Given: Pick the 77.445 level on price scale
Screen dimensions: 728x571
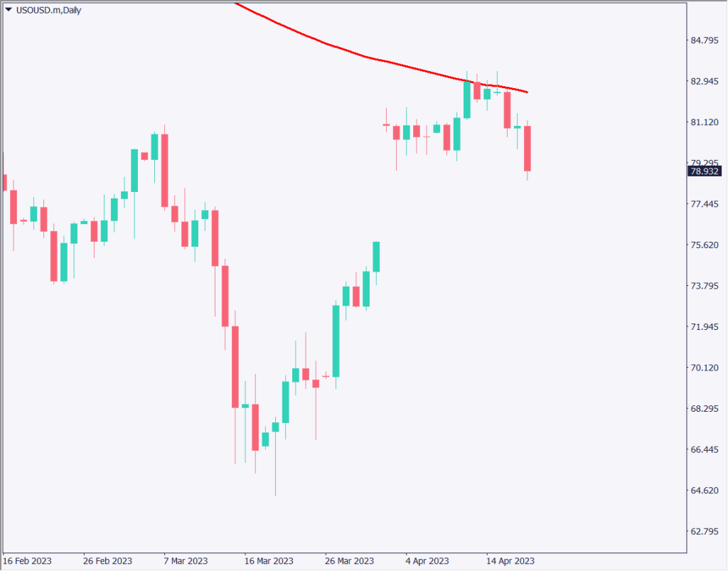Looking at the screenshot, I should pyautogui.click(x=706, y=204).
